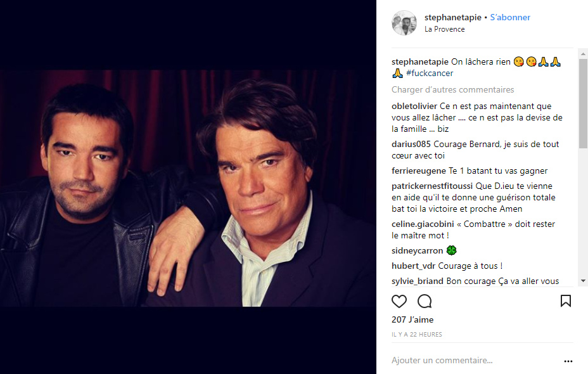Visit commenter obletolivier's profile
The height and width of the screenshot is (374, 588).
[414, 106]
